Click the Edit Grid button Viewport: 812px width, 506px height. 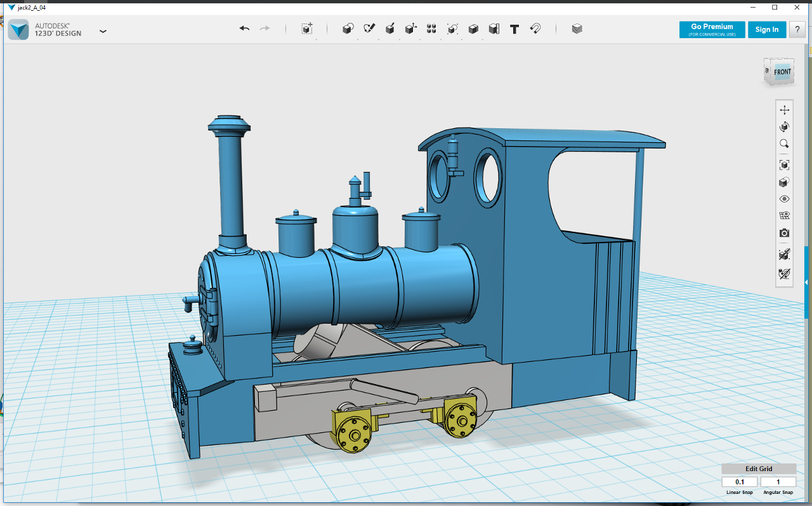click(759, 469)
